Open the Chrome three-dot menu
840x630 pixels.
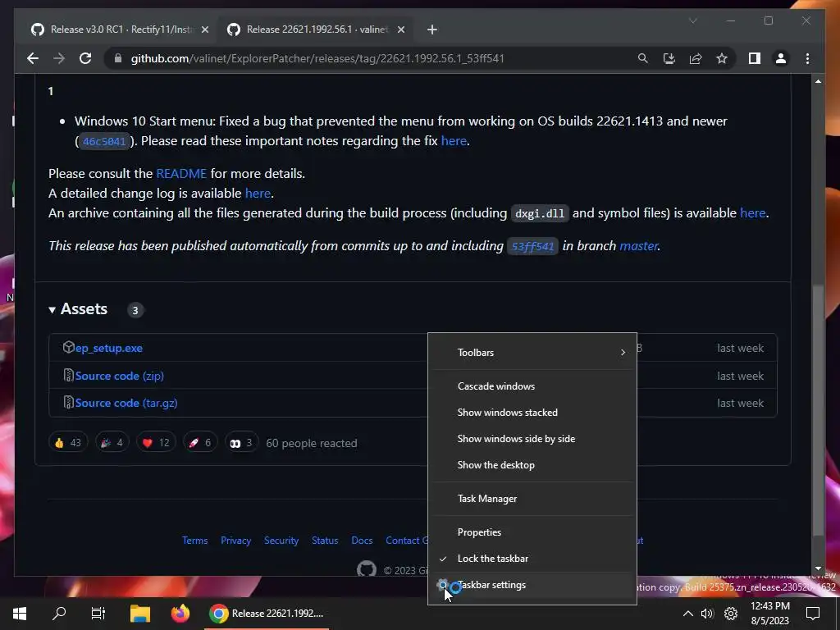(x=807, y=58)
